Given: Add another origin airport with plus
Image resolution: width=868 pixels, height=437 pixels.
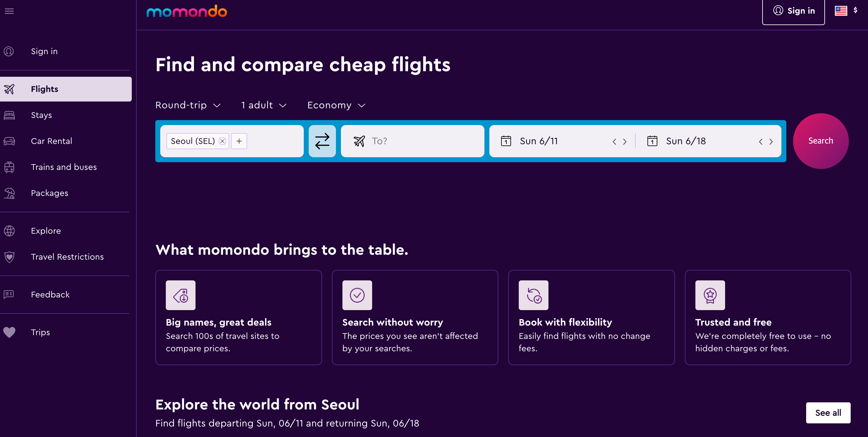Looking at the screenshot, I should point(239,141).
